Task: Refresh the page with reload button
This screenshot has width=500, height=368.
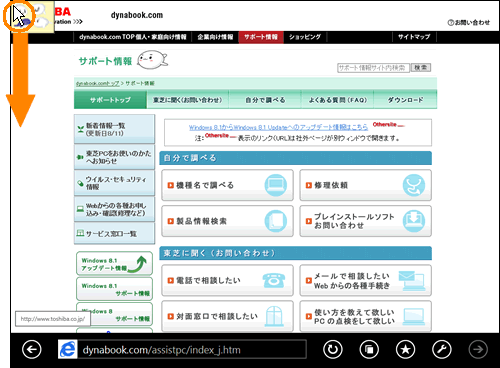Action: (x=333, y=349)
